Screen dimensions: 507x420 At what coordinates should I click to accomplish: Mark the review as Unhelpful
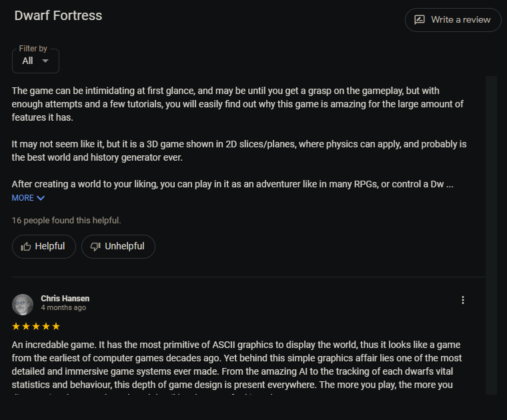click(x=118, y=247)
